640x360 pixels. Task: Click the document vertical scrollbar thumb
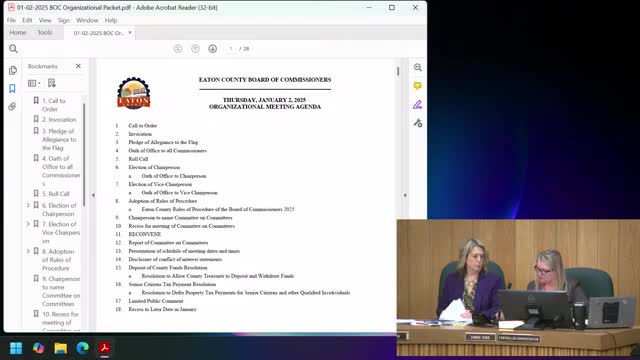tap(398, 71)
